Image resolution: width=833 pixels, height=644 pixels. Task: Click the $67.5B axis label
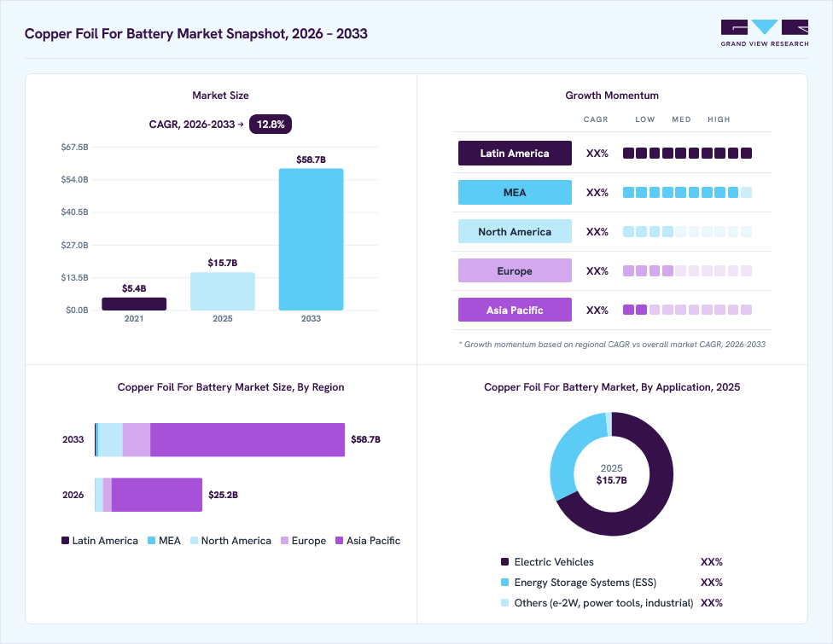(x=75, y=147)
